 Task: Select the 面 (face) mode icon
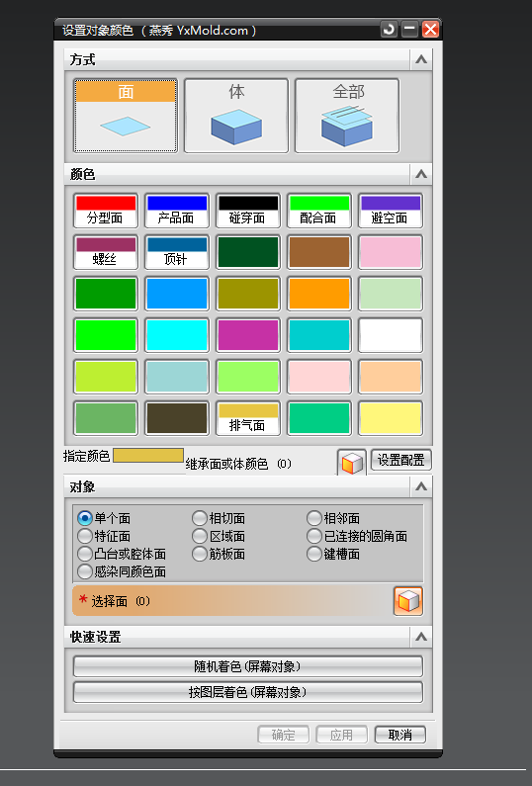[126, 116]
